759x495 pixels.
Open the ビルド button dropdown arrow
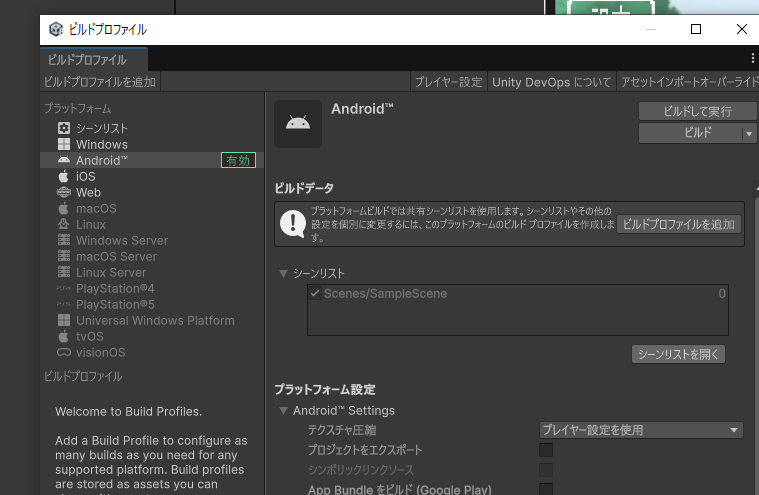pyautogui.click(x=749, y=133)
